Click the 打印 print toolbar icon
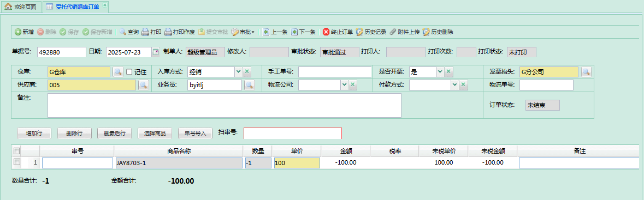Image resolution: width=644 pixels, height=200 pixels. point(145,32)
